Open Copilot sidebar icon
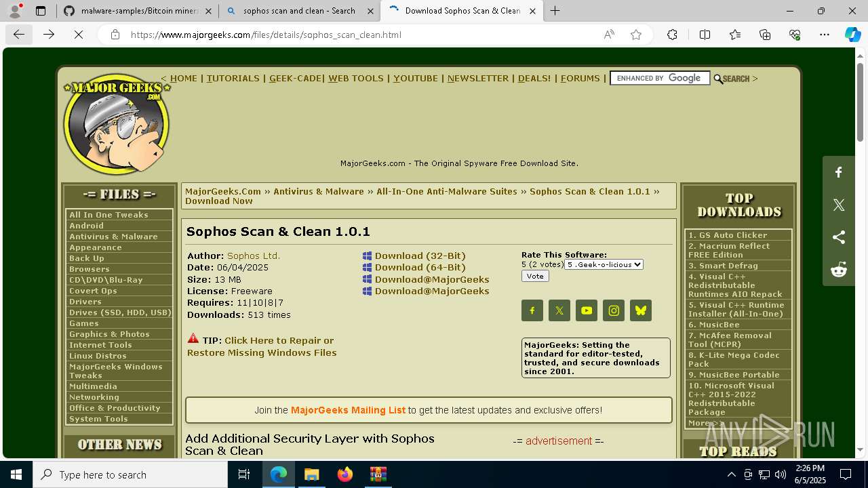This screenshot has width=868, height=488. tap(852, 35)
